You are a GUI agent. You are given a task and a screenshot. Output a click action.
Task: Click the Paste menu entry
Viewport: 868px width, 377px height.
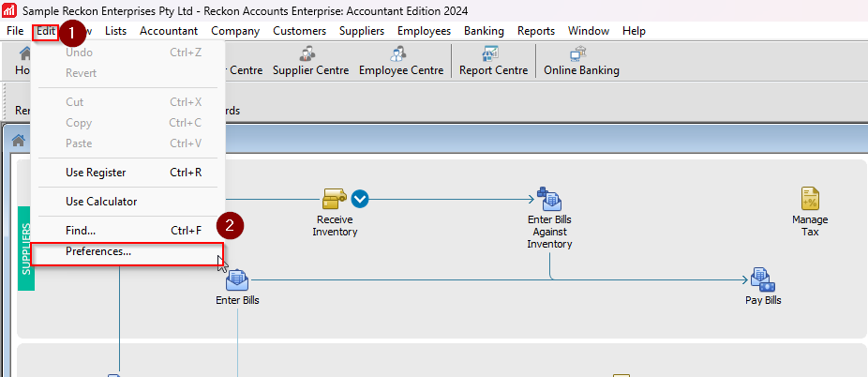pyautogui.click(x=127, y=143)
